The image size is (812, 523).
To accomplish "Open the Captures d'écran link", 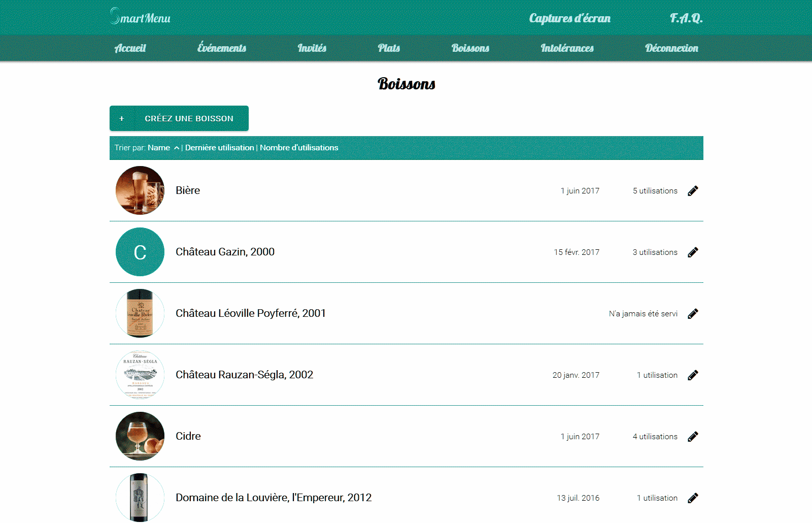I will click(569, 18).
